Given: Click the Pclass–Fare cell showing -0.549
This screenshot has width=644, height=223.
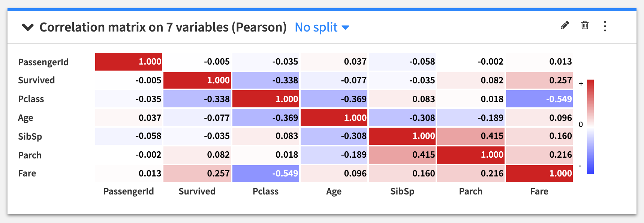Looking at the screenshot, I should (539, 99).
